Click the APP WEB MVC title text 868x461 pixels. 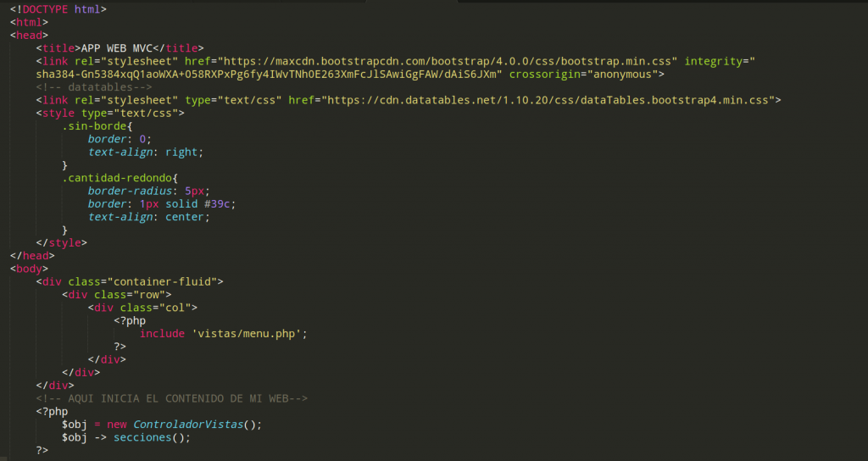(x=115, y=48)
